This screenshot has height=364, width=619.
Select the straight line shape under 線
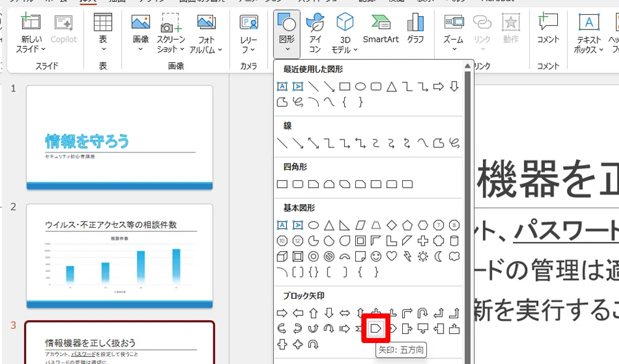click(x=282, y=143)
